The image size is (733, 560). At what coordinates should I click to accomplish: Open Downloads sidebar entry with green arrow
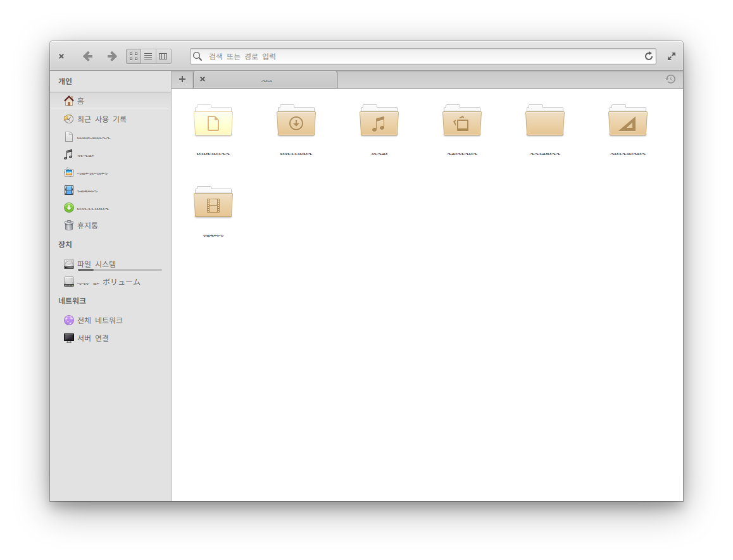tap(110, 208)
